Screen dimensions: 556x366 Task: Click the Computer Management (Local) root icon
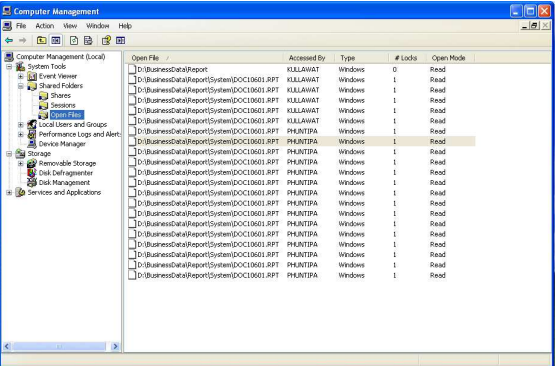pyautogui.click(x=9, y=57)
